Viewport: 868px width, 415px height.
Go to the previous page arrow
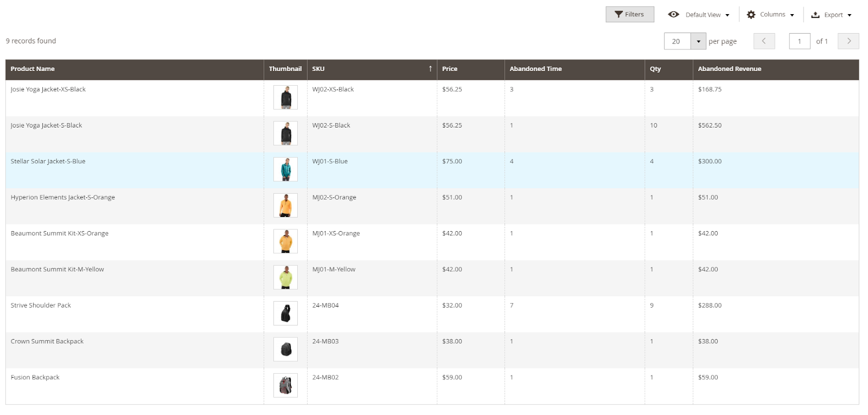tap(764, 41)
